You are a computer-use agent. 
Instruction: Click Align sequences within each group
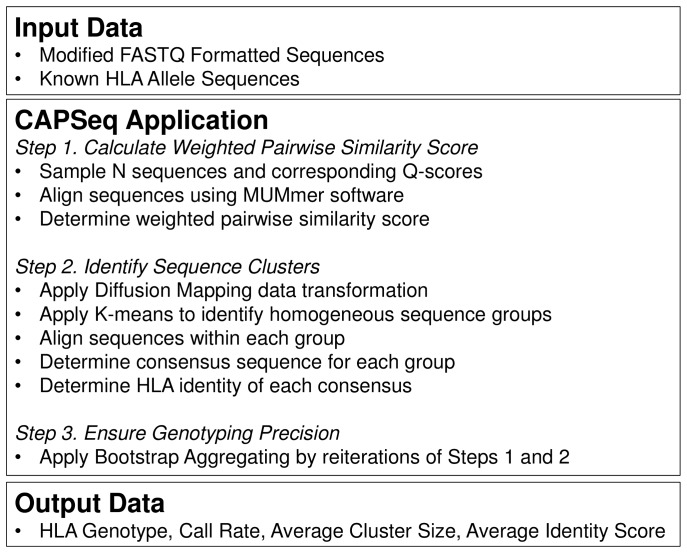point(192,338)
